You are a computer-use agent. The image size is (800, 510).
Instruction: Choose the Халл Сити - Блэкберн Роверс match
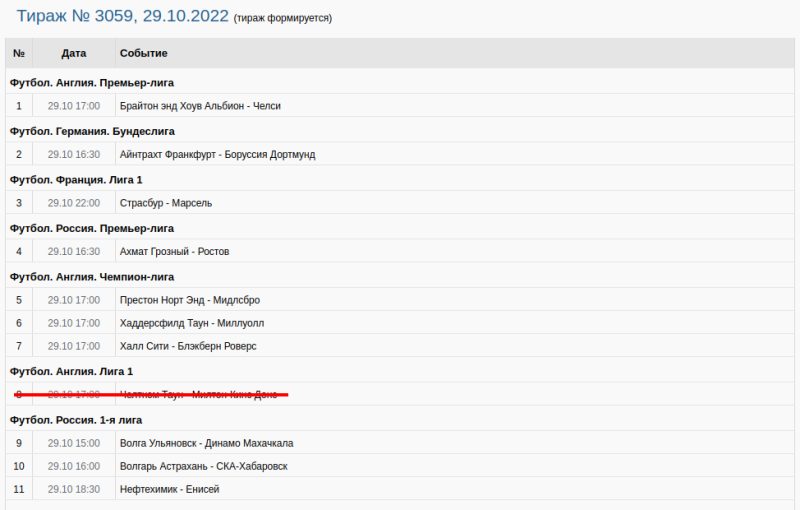[x=188, y=346]
